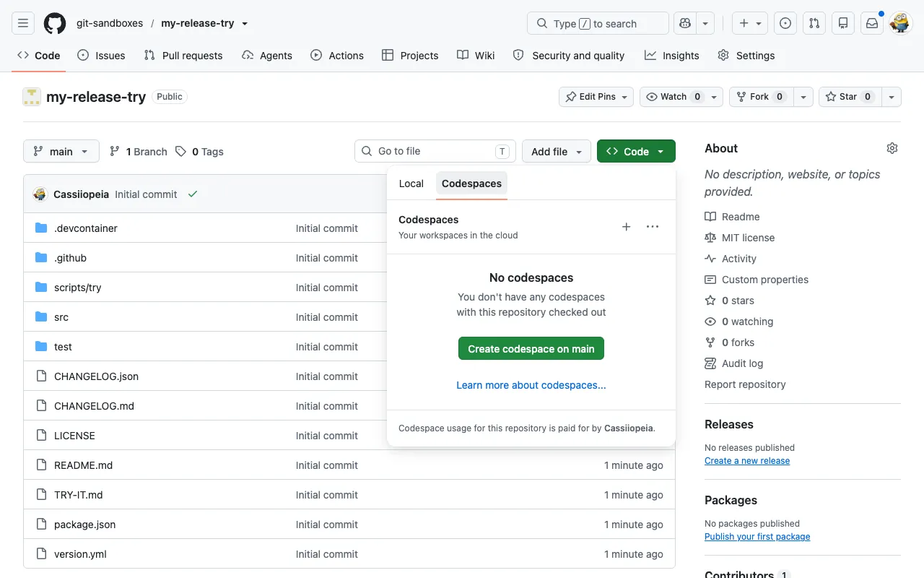
Task: Expand the Copilot dropdown arrow
Action: tap(705, 23)
